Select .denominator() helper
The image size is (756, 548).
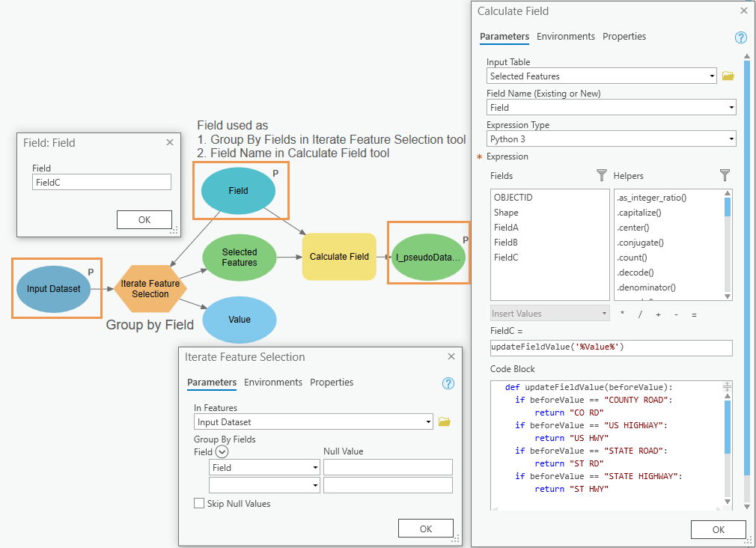click(646, 287)
